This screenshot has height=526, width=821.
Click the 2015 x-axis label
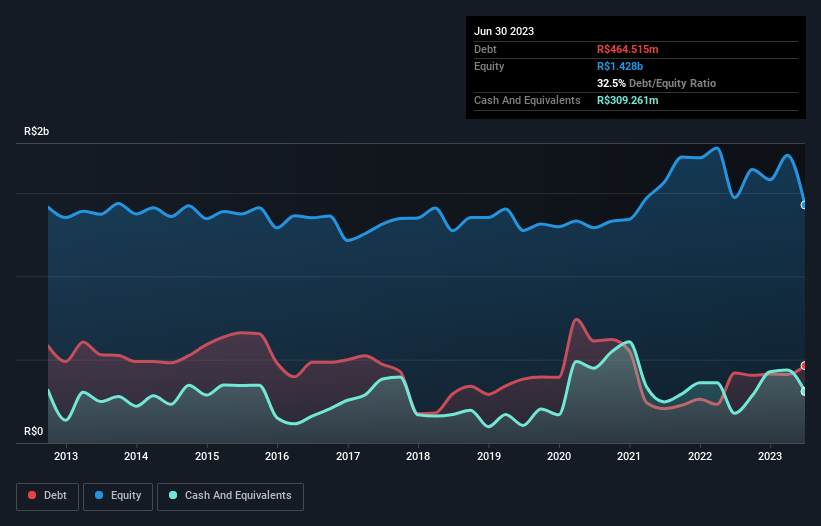[x=207, y=456]
